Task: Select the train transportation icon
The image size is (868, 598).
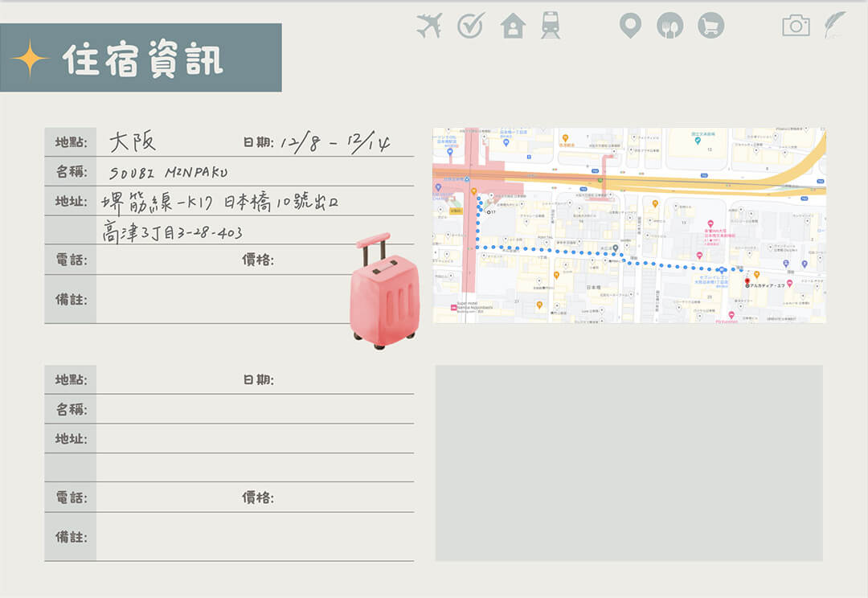Action: 550,26
